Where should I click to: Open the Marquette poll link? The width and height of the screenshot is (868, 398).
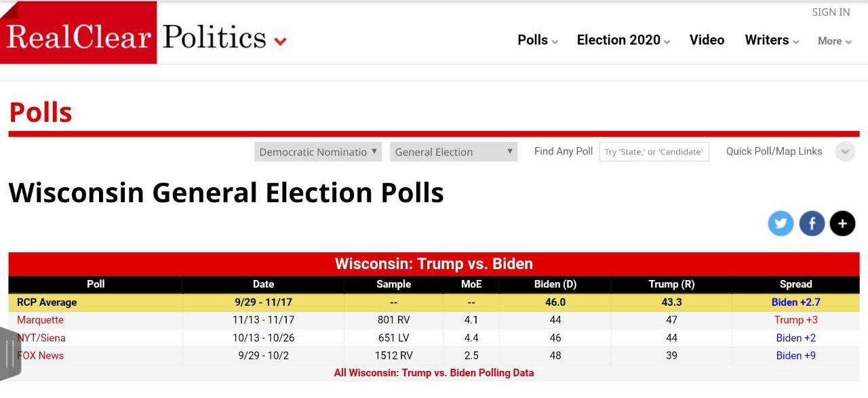40,320
